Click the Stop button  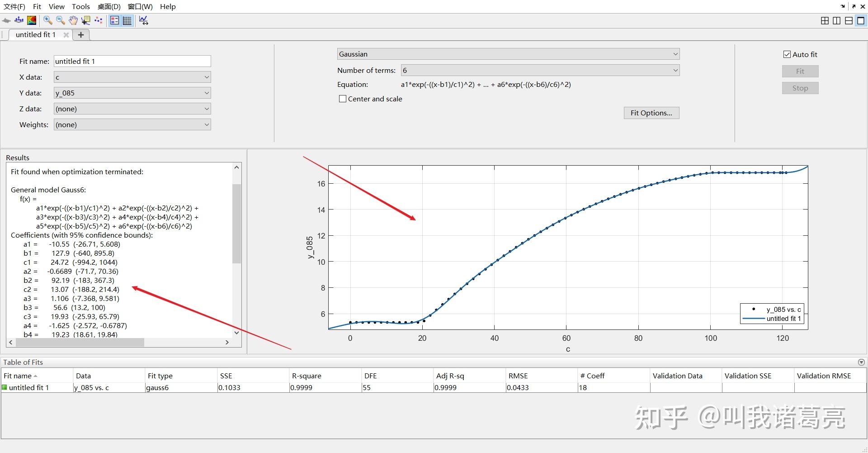point(800,88)
